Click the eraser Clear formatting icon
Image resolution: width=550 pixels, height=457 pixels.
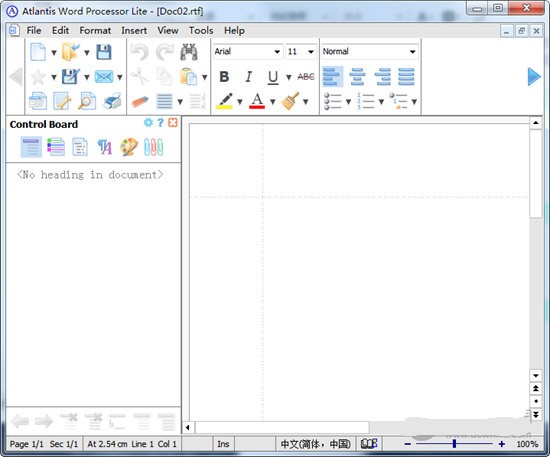tap(140, 102)
